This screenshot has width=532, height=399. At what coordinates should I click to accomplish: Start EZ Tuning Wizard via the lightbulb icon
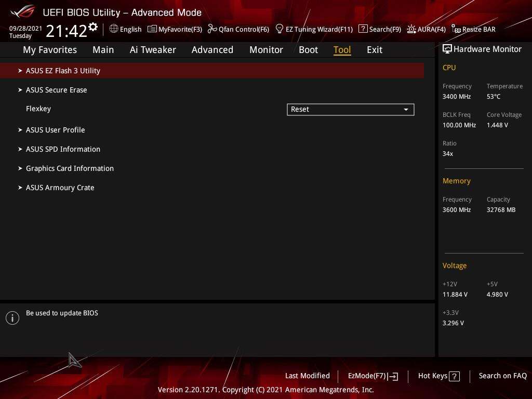[280, 29]
